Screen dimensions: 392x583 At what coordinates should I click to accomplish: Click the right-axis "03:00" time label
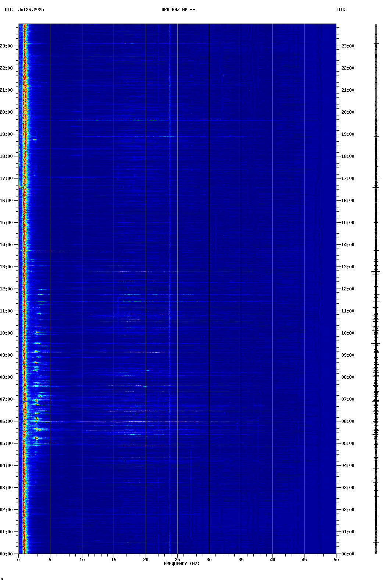tap(348, 488)
